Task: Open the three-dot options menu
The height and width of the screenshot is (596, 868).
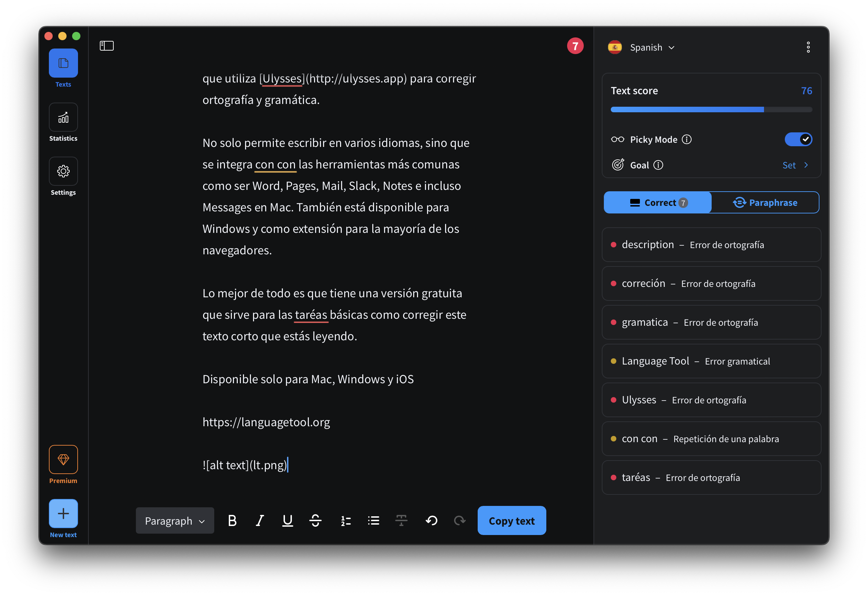Action: click(809, 47)
